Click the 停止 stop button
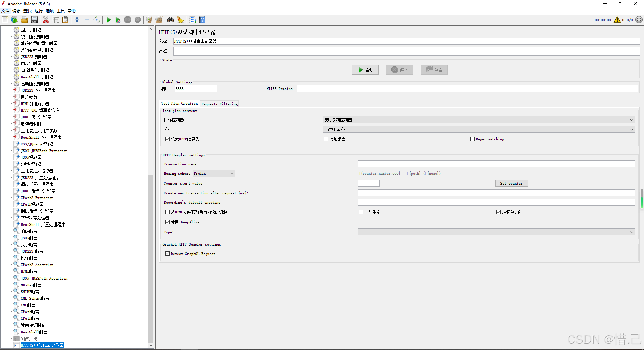644x350 pixels. click(x=399, y=70)
